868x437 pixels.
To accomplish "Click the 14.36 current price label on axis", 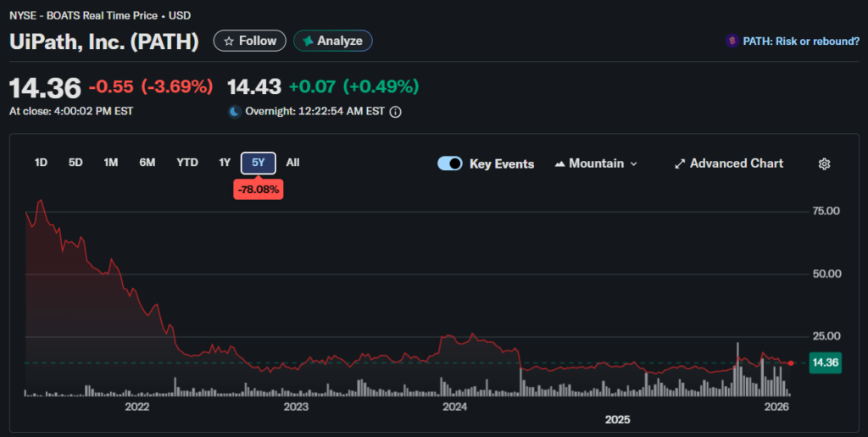I will pos(825,362).
